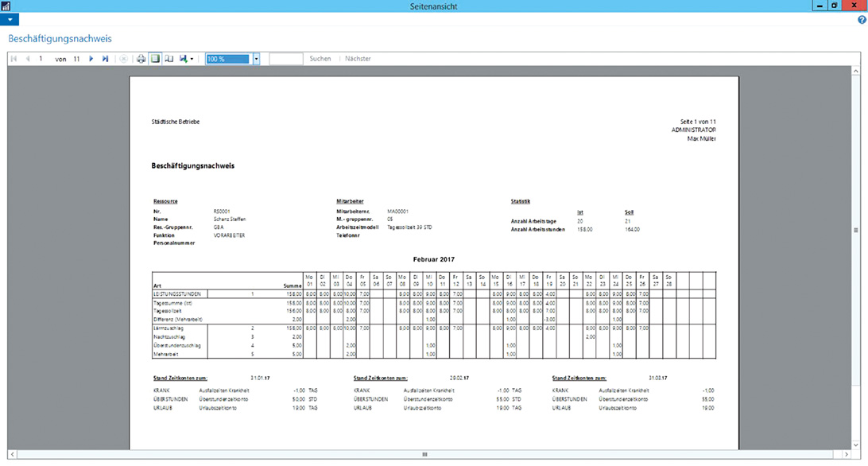Click the vertical scrollbar on right
The width and height of the screenshot is (868, 466).
(x=855, y=231)
